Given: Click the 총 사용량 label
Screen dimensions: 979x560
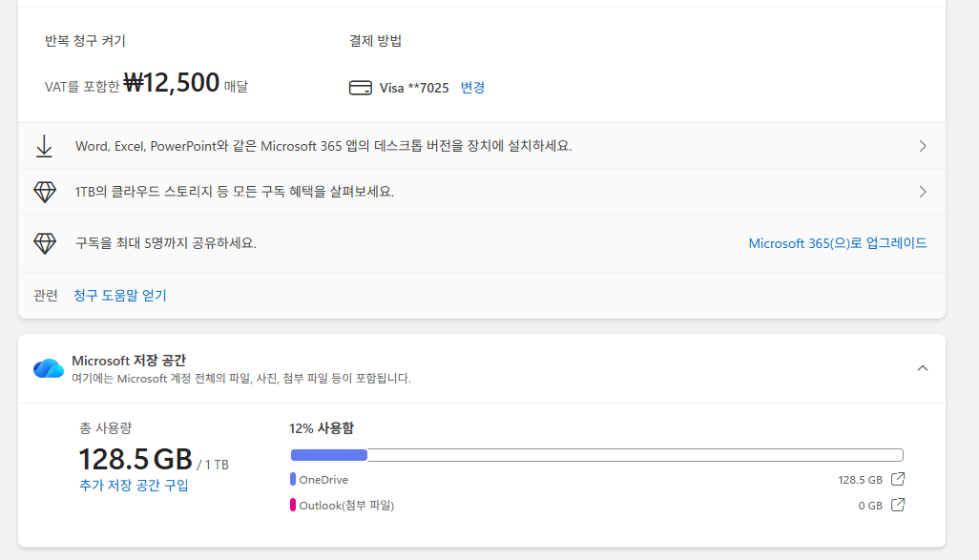Looking at the screenshot, I should pyautogui.click(x=106, y=428).
